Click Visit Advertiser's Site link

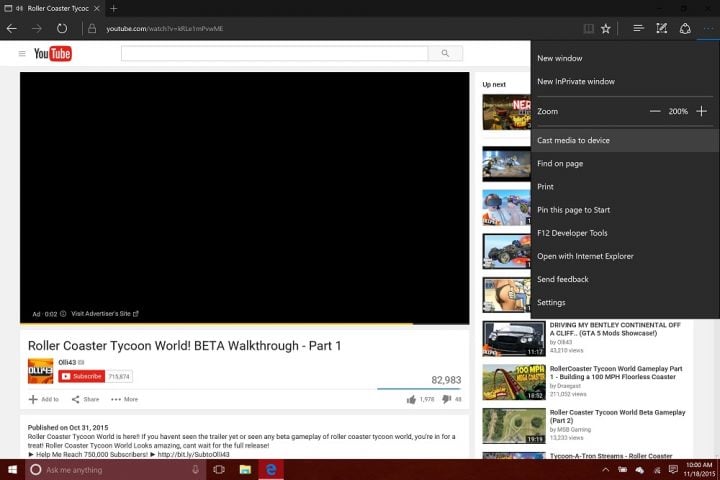point(105,314)
